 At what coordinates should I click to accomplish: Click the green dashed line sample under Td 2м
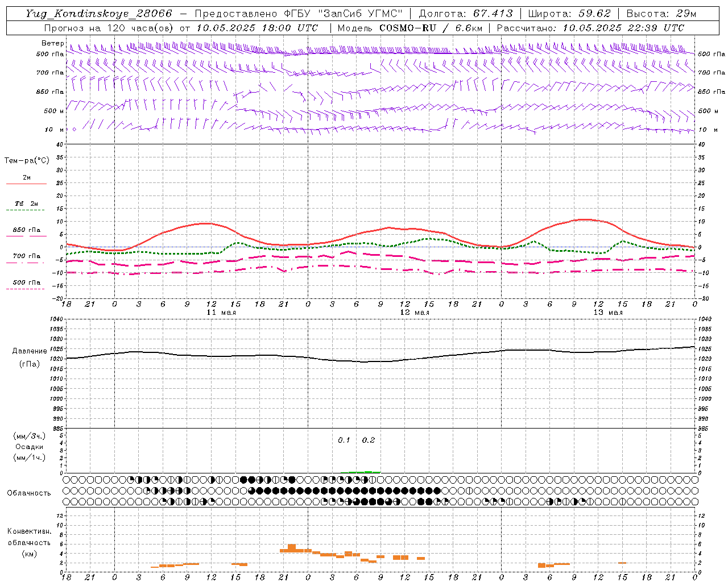point(26,210)
